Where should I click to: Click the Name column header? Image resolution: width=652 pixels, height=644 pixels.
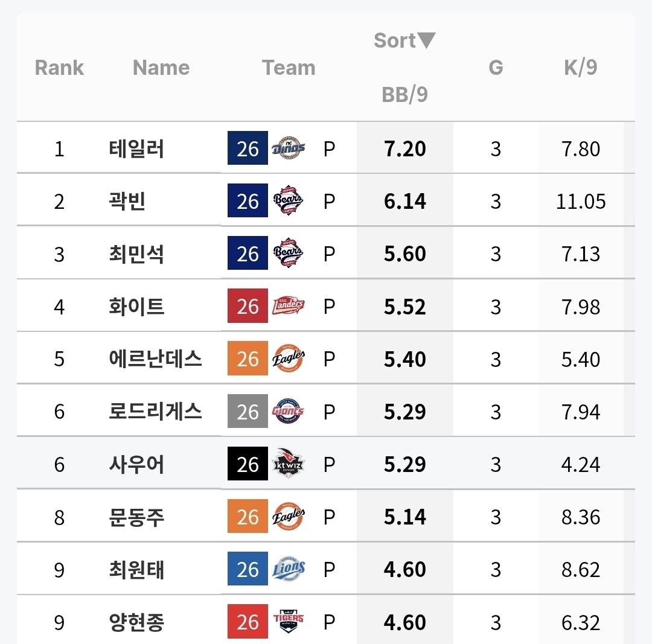click(x=161, y=68)
